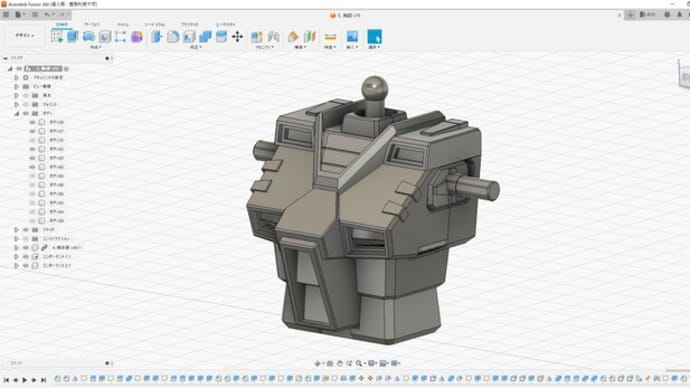Activate the blue Select tool
The width and height of the screenshot is (690, 388).
tap(374, 37)
